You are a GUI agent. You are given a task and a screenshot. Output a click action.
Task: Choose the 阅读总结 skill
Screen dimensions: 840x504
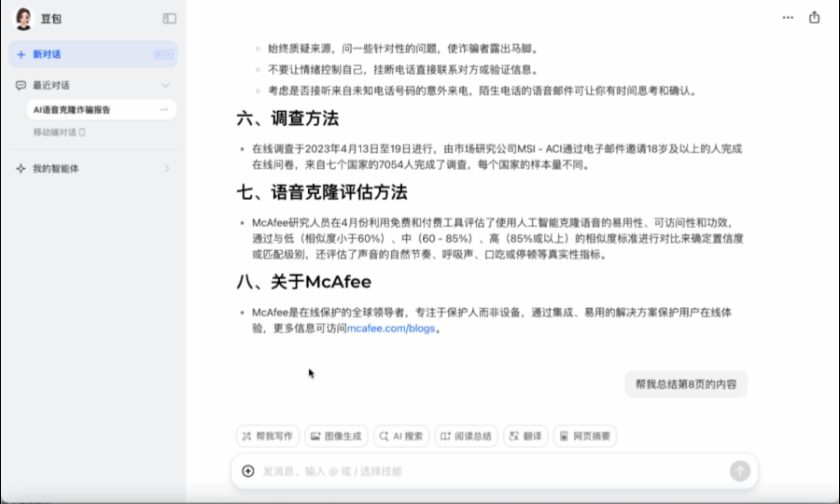pos(466,436)
